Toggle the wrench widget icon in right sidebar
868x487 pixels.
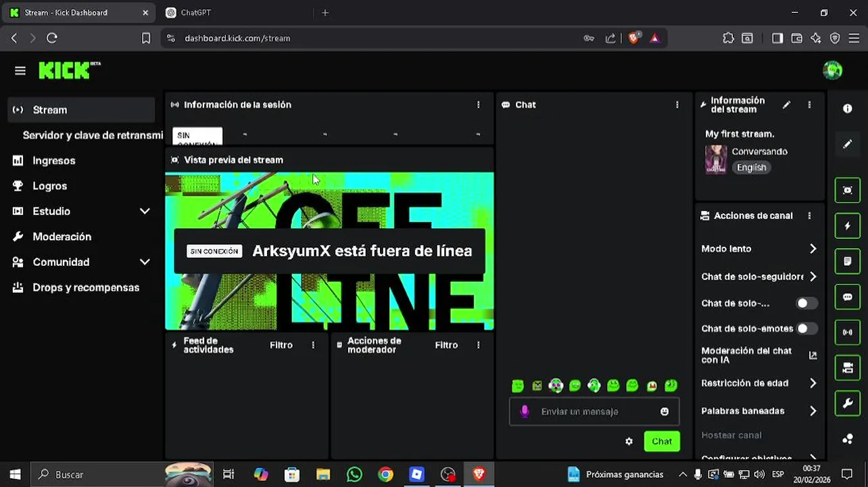(847, 404)
